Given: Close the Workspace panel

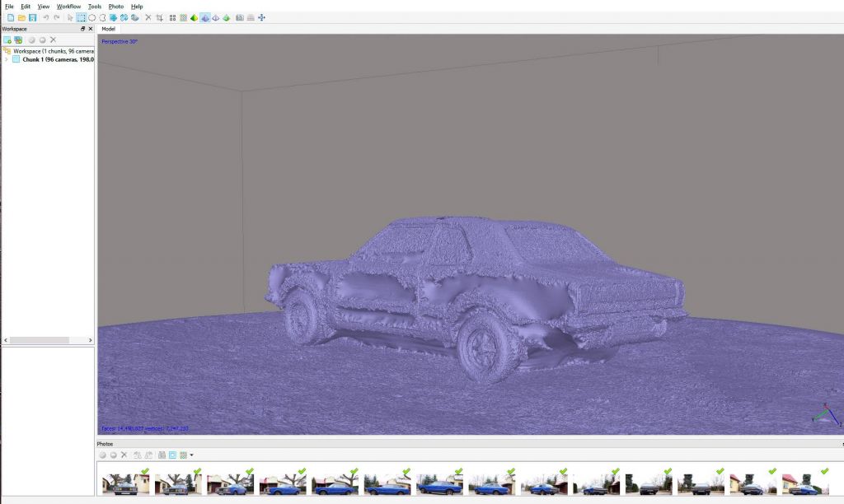Looking at the screenshot, I should click(91, 29).
